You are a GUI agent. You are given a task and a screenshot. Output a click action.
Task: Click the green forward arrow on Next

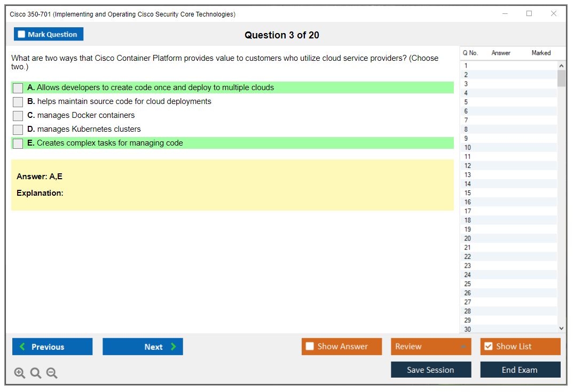(x=172, y=347)
